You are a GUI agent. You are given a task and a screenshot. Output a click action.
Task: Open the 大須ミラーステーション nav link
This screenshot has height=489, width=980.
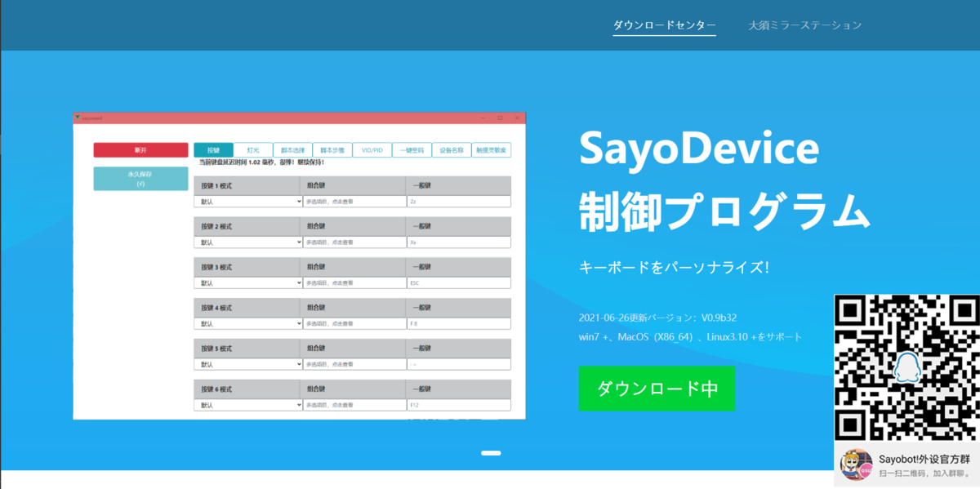(804, 25)
